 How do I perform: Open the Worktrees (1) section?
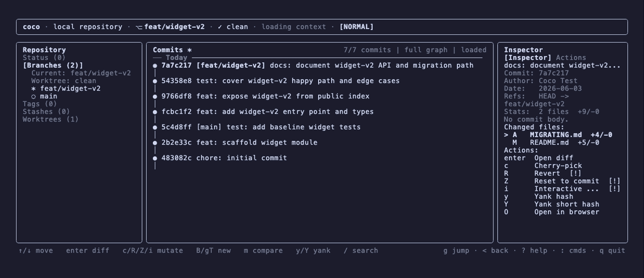tap(51, 119)
